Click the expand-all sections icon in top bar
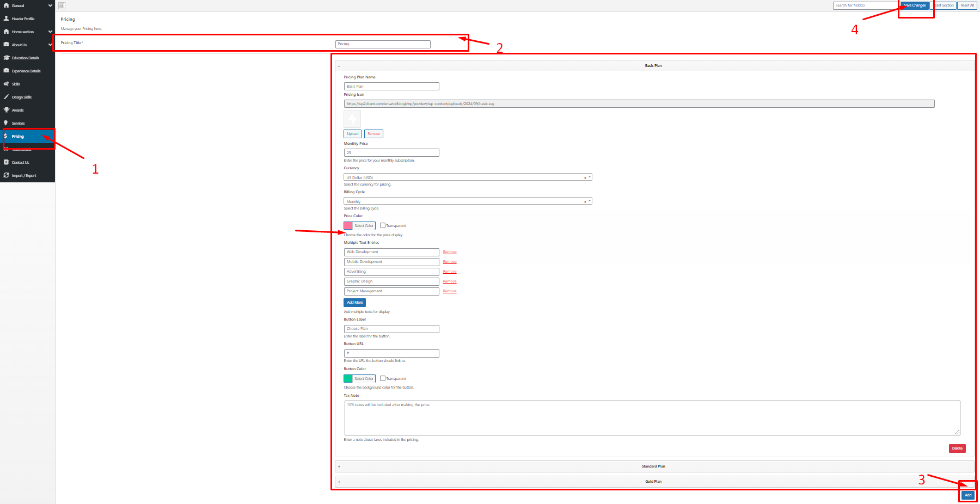This screenshot has height=504, width=980. (x=62, y=5)
